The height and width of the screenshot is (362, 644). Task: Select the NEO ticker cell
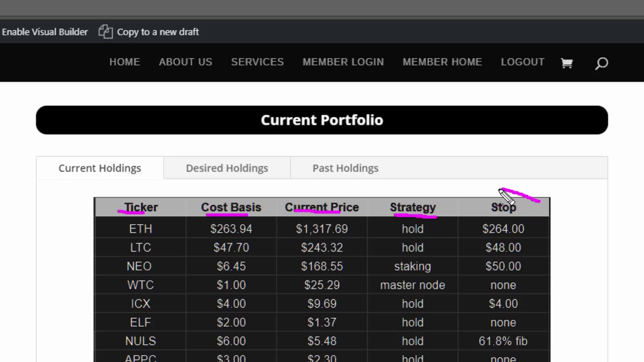(x=140, y=266)
